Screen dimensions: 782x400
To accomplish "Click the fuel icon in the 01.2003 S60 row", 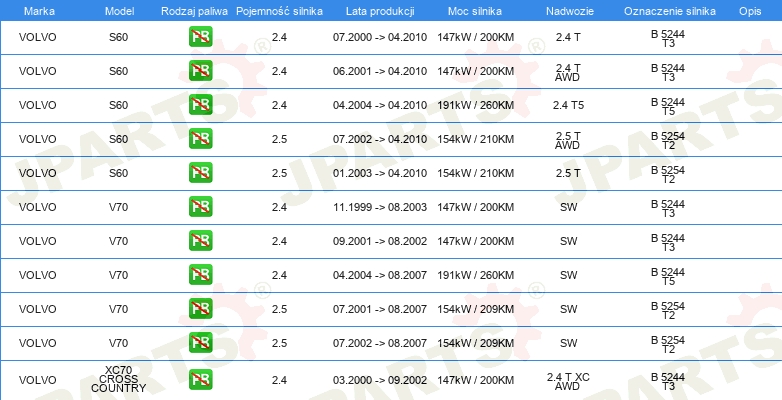I will (x=200, y=173).
